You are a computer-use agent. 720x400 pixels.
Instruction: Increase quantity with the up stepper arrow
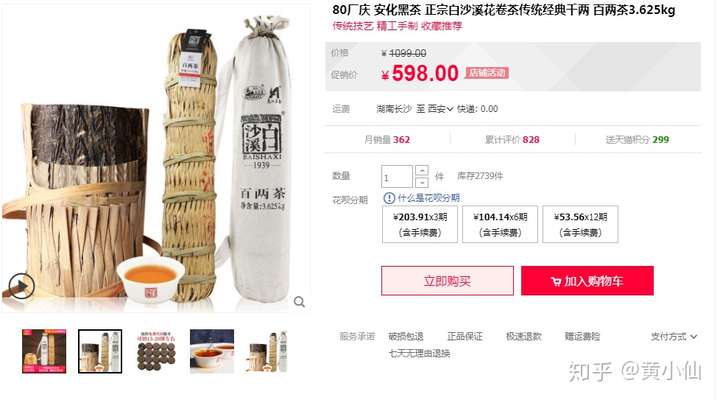pyautogui.click(x=422, y=170)
